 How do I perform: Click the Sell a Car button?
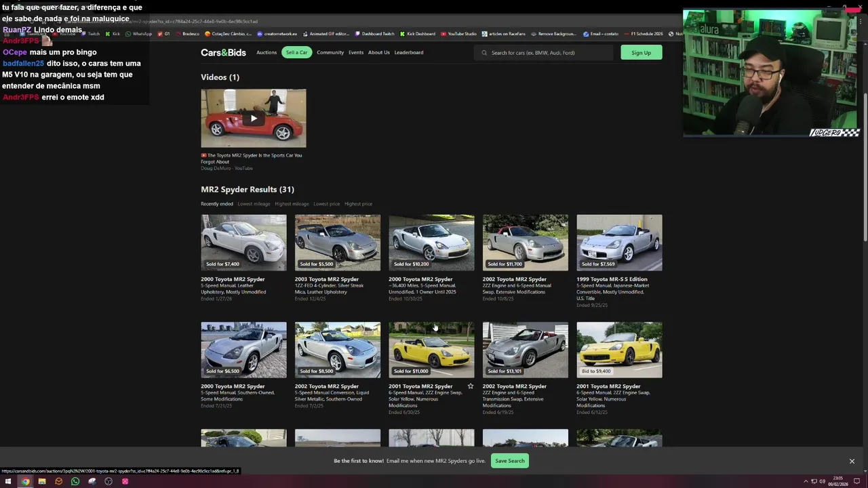(296, 52)
